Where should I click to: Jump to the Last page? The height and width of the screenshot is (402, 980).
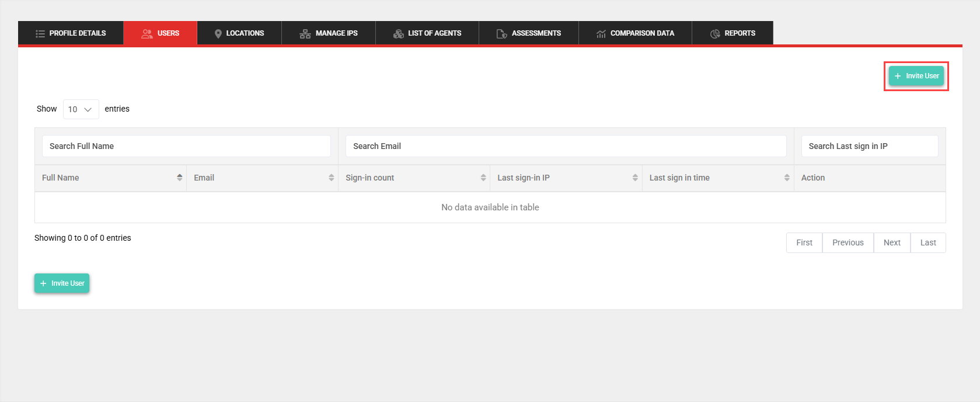927,242
